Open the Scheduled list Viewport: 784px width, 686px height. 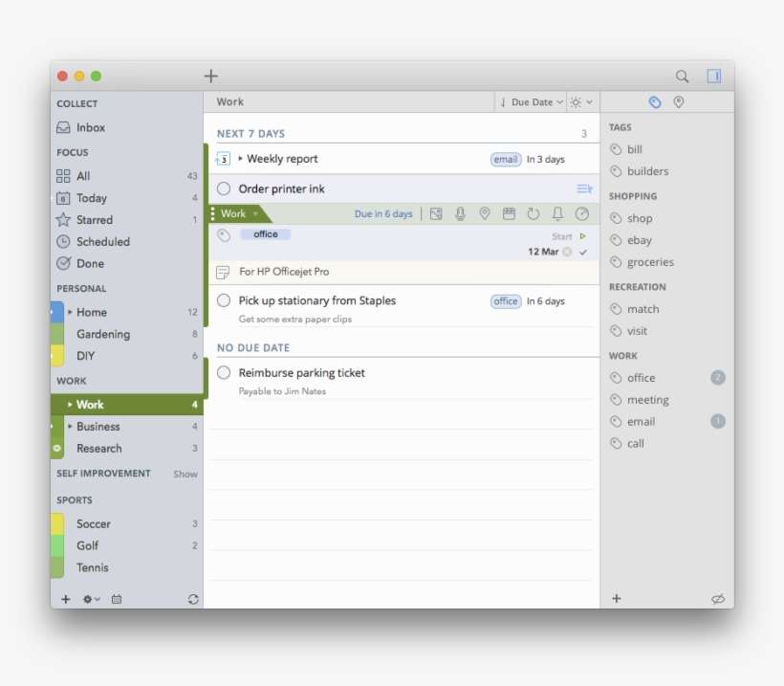[x=102, y=242]
